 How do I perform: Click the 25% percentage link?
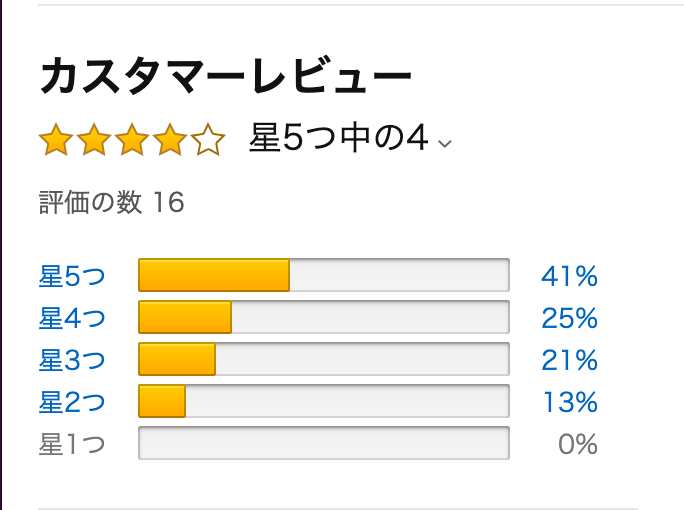[x=569, y=318]
